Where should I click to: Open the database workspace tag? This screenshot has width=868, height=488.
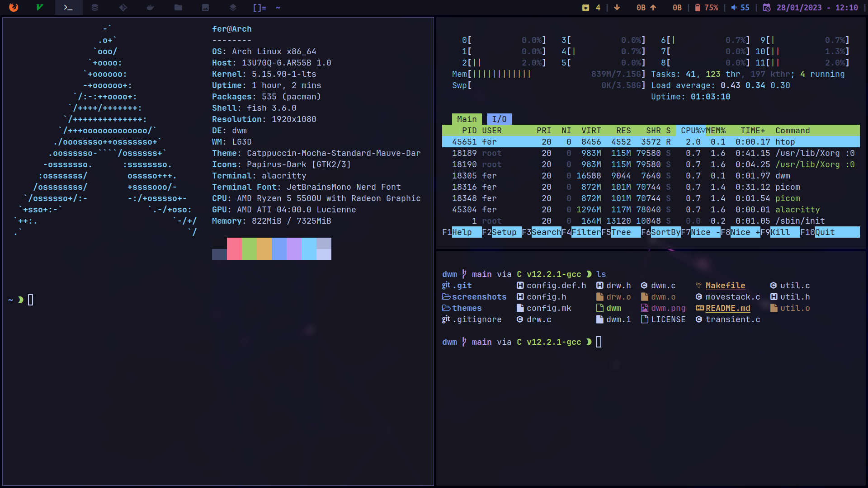(x=94, y=7)
